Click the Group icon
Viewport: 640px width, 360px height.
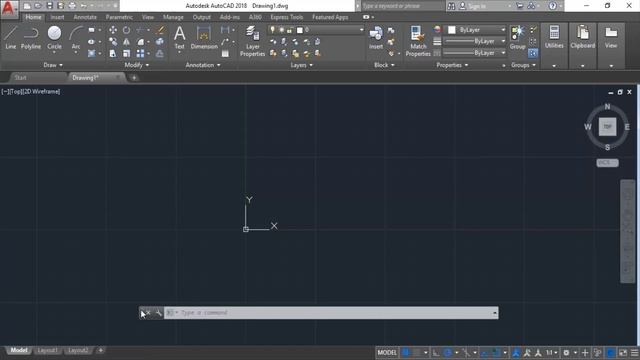click(x=517, y=38)
